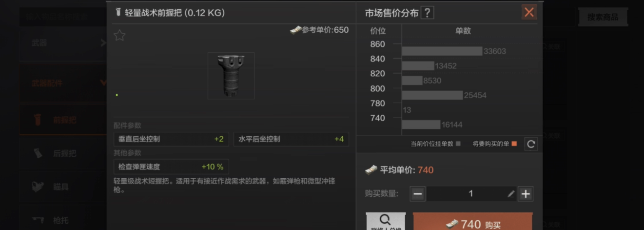Refresh the market price listing
644x230 pixels.
click(531, 144)
